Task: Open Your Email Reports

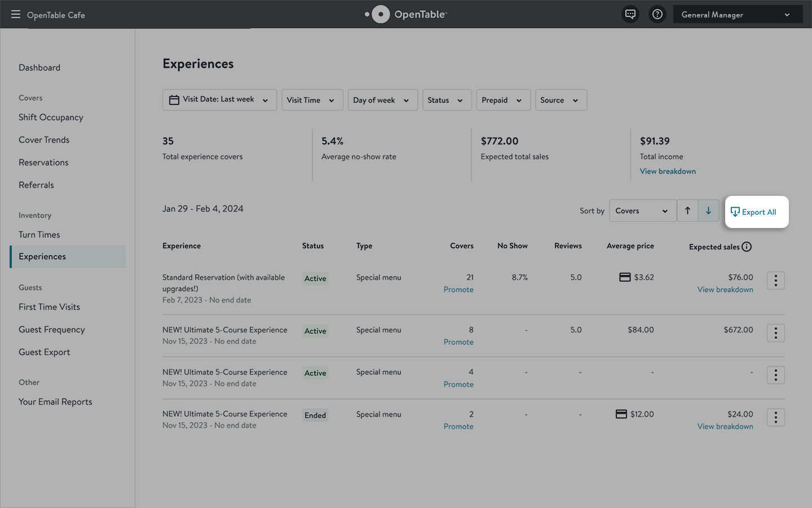Action: point(55,402)
